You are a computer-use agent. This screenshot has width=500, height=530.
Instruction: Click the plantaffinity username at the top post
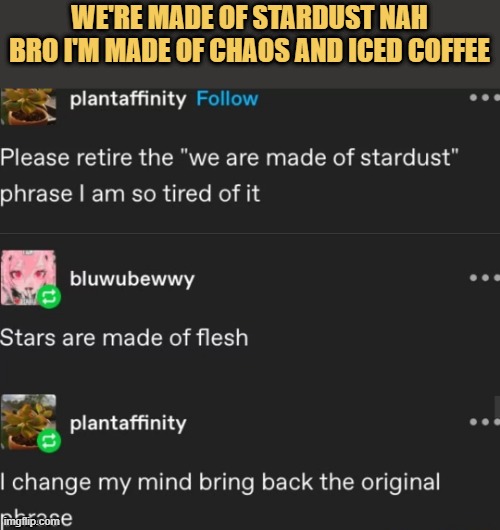click(128, 99)
